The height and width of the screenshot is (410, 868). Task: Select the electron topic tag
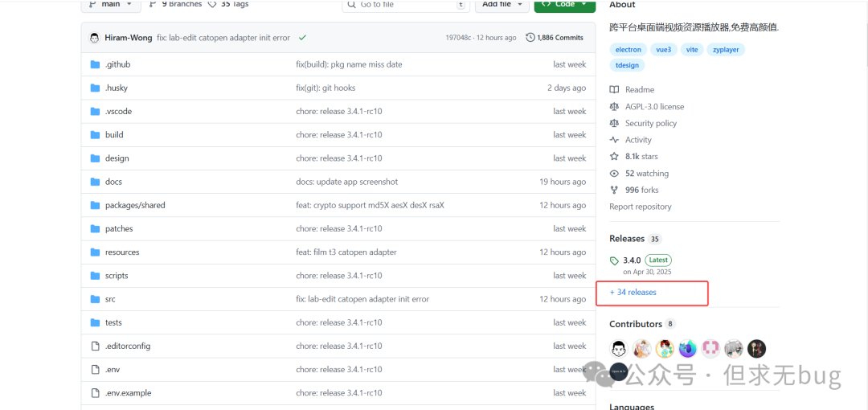628,50
